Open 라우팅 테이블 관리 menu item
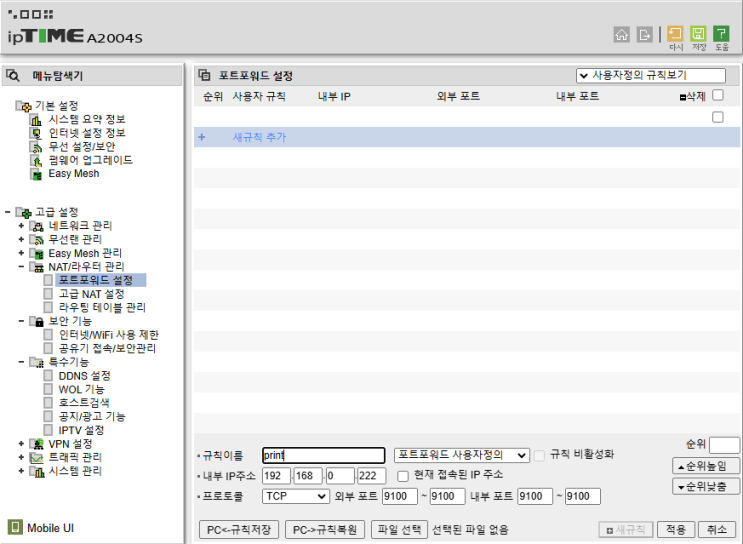 tap(102, 308)
